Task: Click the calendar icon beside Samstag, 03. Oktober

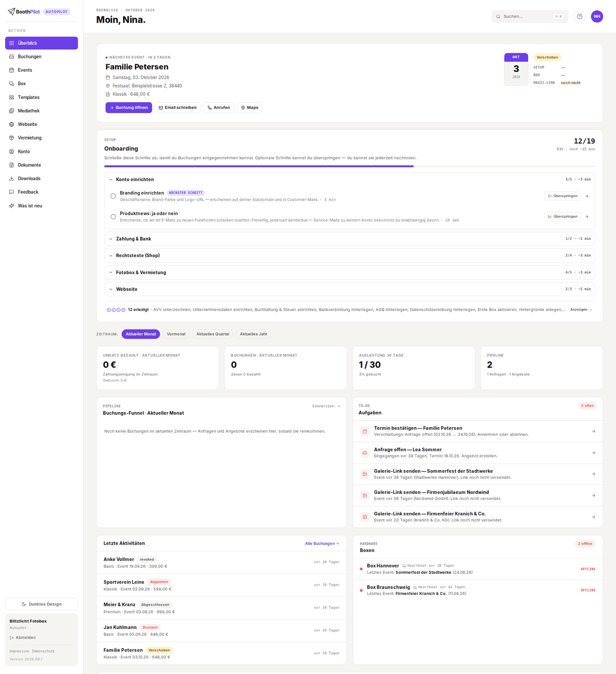Action: pos(108,78)
